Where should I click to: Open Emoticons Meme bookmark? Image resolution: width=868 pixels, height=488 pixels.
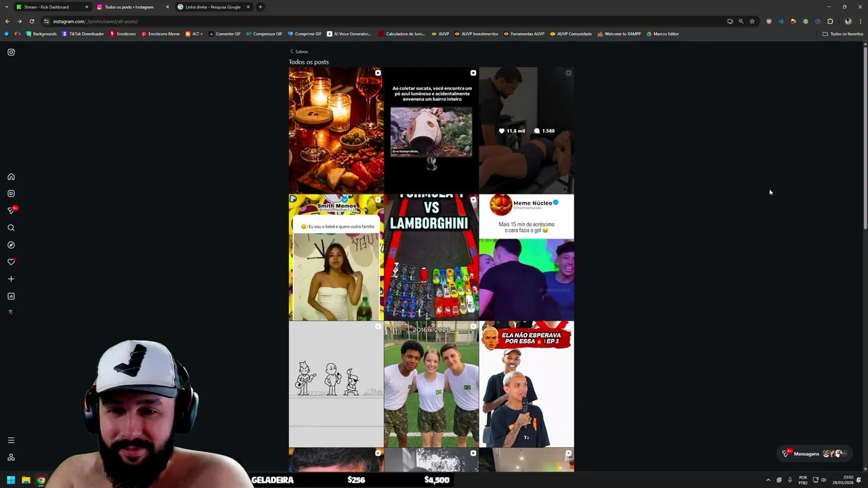coord(160,34)
